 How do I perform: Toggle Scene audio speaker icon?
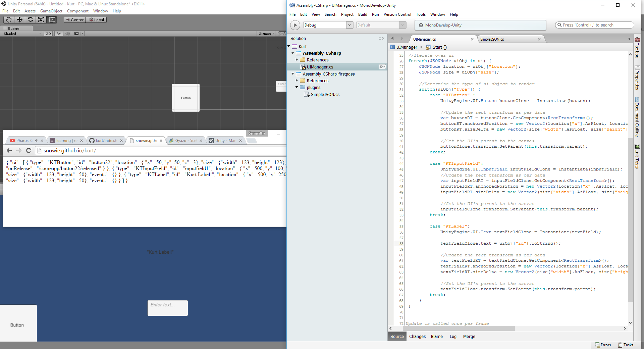pos(67,34)
